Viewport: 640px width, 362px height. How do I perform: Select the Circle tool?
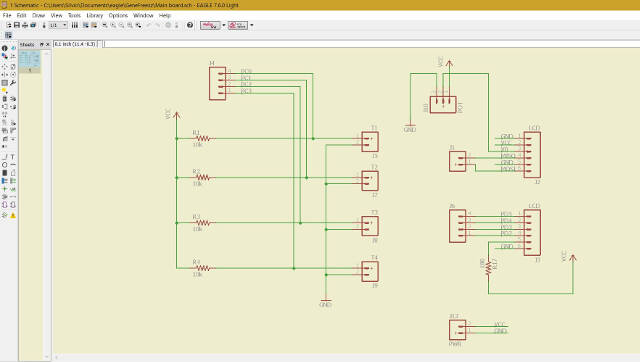pyautogui.click(x=4, y=165)
